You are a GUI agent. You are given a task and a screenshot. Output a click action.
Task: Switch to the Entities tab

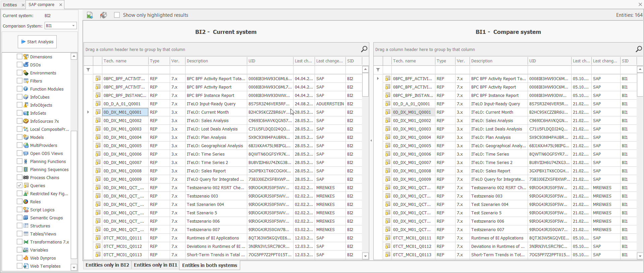coord(10,5)
